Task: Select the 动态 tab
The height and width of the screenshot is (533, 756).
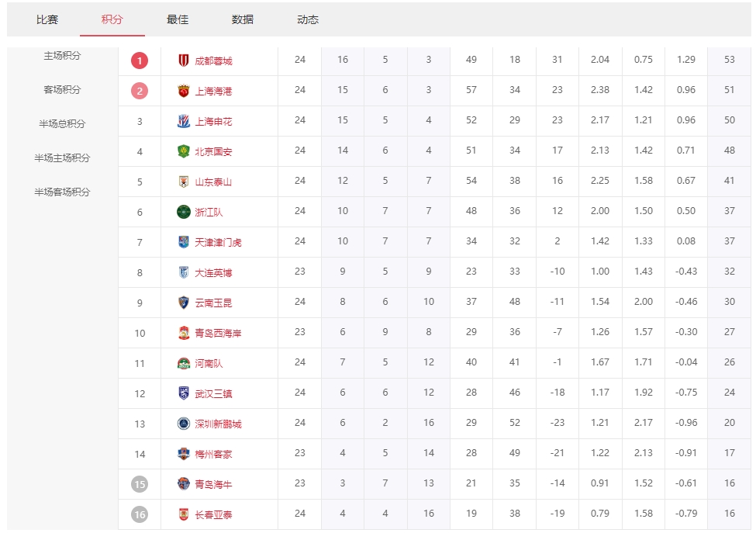Action: click(x=308, y=19)
